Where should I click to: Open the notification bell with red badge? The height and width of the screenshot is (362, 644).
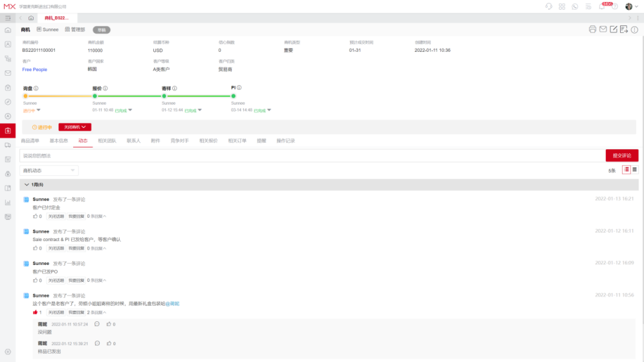(602, 6)
